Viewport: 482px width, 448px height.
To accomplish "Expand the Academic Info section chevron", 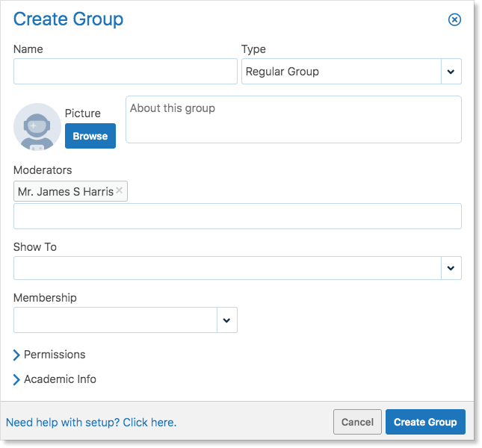I will coord(16,379).
